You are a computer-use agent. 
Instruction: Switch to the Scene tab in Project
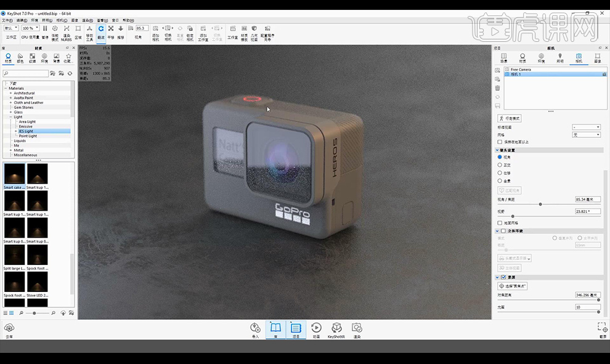pos(503,58)
